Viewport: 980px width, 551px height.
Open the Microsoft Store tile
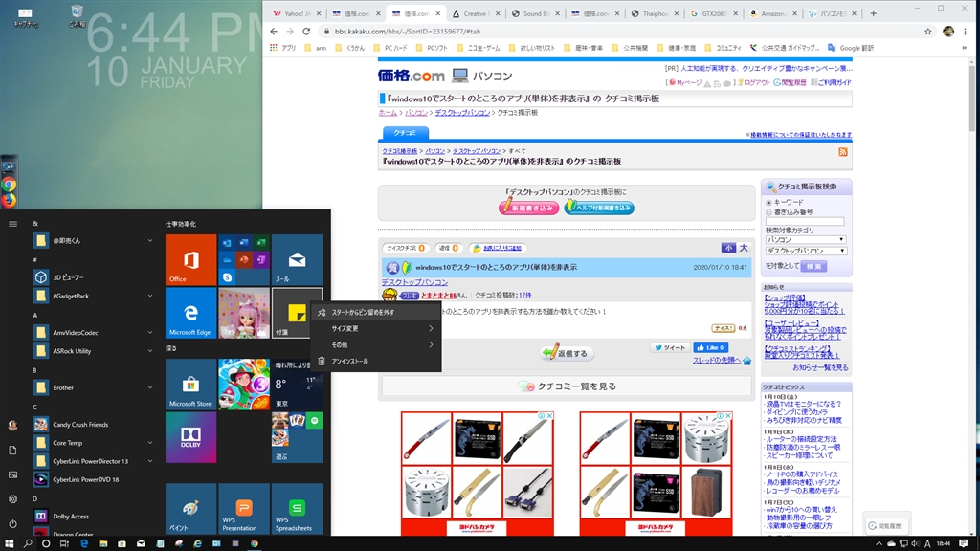[x=190, y=385]
